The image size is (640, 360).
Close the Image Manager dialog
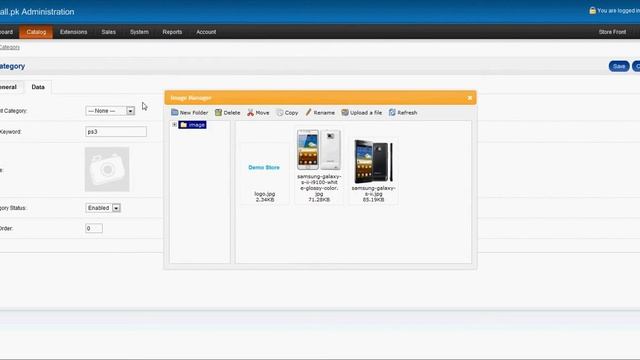[470, 98]
